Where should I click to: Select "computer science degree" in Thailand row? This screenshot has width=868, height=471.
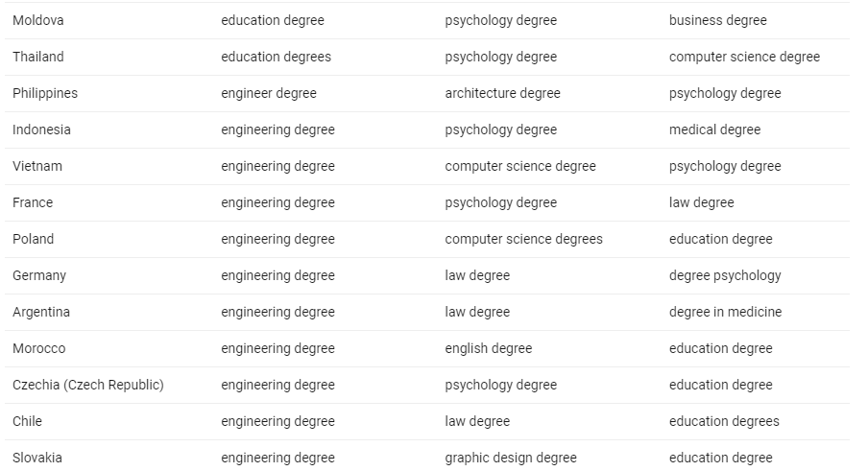[x=744, y=57]
